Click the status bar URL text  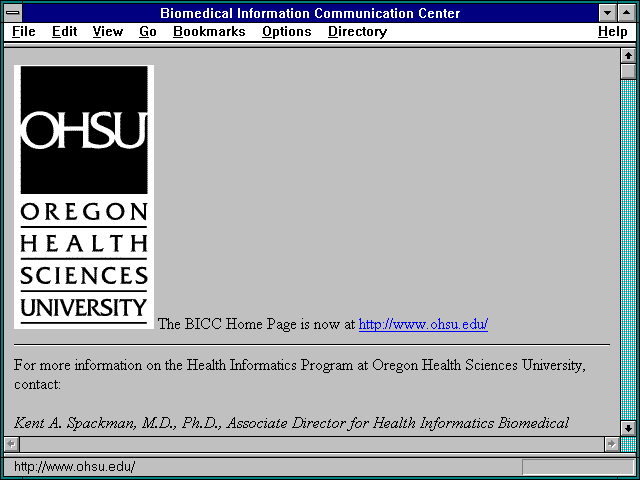coord(74,467)
